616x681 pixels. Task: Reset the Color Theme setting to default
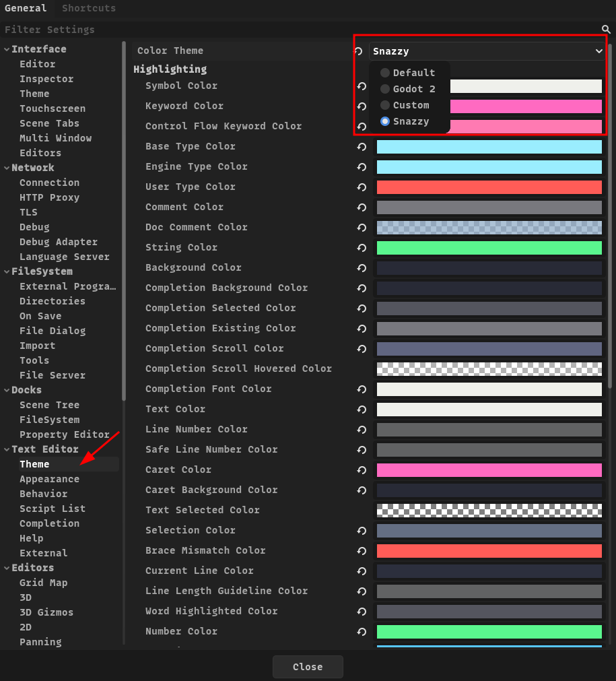[358, 51]
